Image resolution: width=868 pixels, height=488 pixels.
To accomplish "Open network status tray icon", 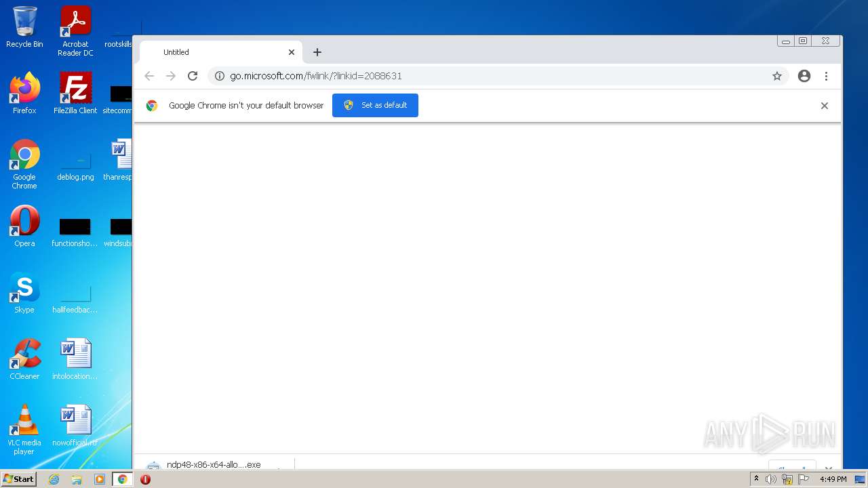I will tap(787, 479).
